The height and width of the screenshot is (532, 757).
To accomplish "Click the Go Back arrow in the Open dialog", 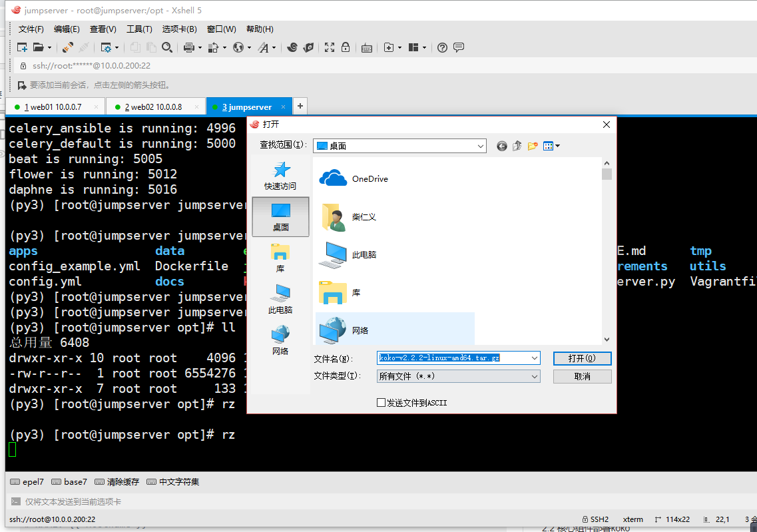I will point(501,146).
